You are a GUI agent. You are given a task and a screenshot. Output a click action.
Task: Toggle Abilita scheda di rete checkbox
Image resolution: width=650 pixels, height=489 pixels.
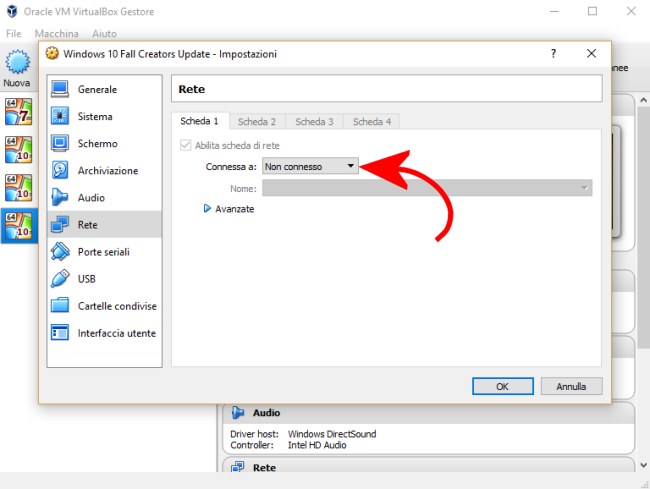click(x=185, y=145)
